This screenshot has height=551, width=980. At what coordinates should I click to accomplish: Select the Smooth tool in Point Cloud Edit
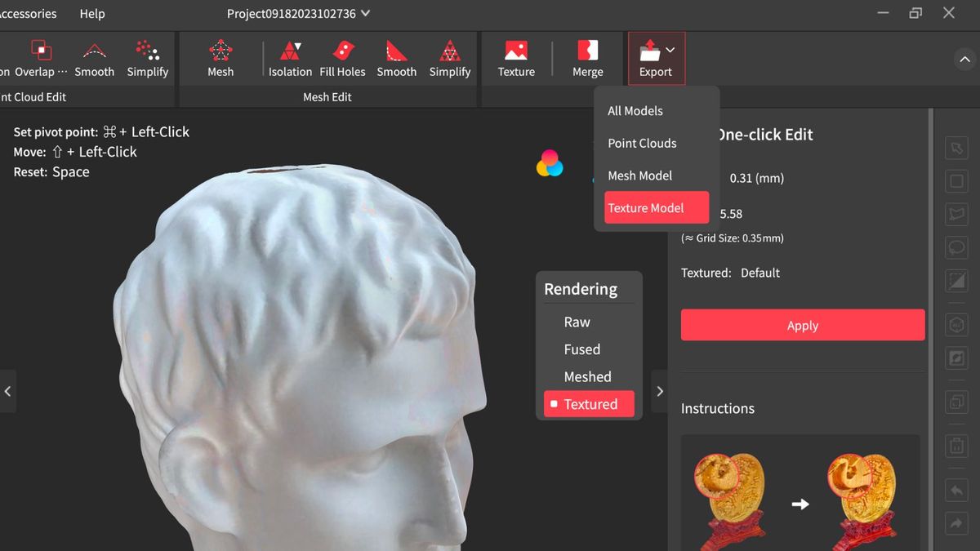point(95,57)
